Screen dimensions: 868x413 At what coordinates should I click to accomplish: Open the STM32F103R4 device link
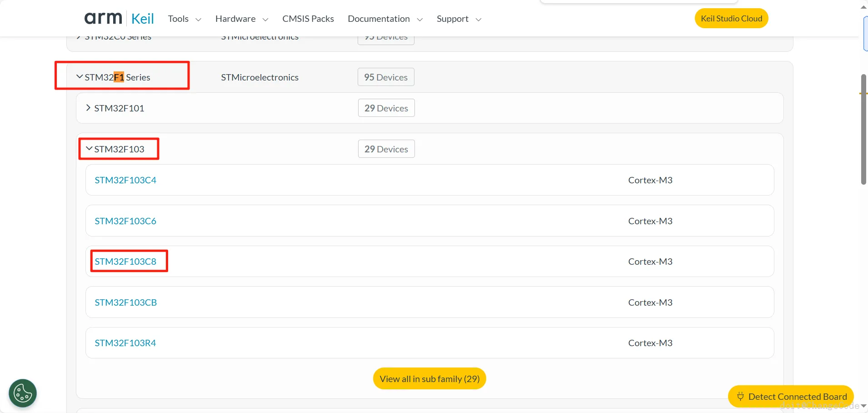[125, 343]
